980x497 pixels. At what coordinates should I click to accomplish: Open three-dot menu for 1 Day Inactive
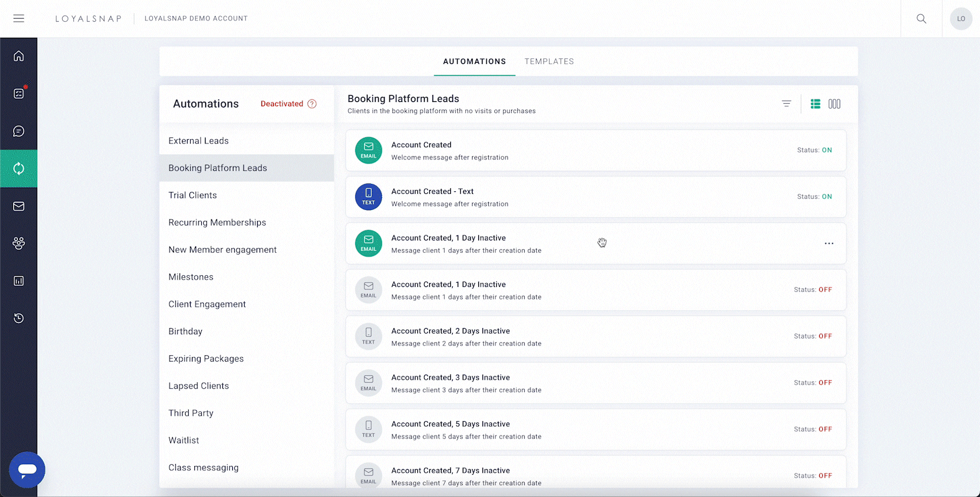point(828,244)
